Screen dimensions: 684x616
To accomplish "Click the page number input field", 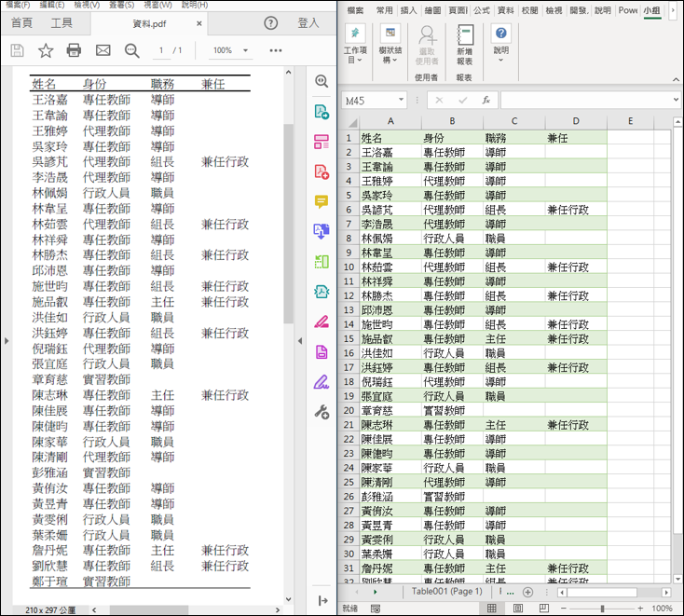I will tap(161, 50).
